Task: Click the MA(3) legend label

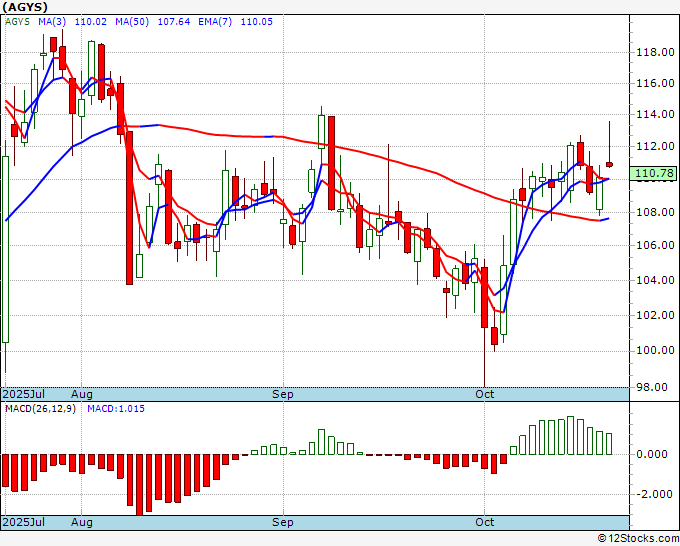Action: (x=52, y=22)
